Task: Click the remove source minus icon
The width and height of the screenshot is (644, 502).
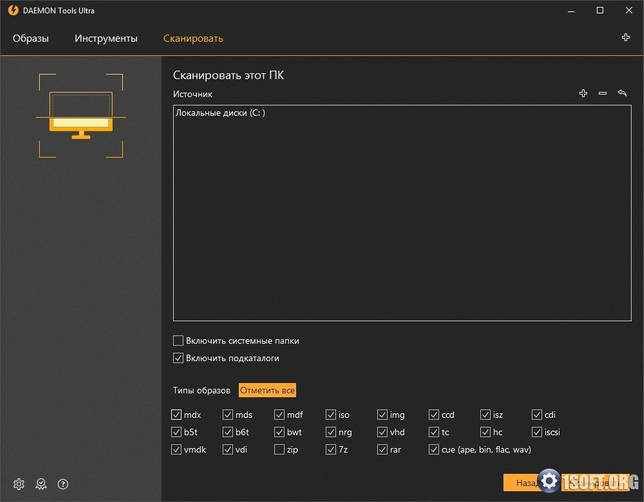Action: [x=603, y=93]
